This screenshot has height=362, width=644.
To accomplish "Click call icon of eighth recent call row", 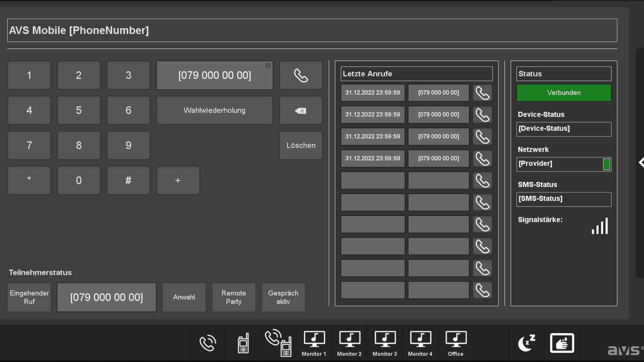I will pyautogui.click(x=482, y=246).
